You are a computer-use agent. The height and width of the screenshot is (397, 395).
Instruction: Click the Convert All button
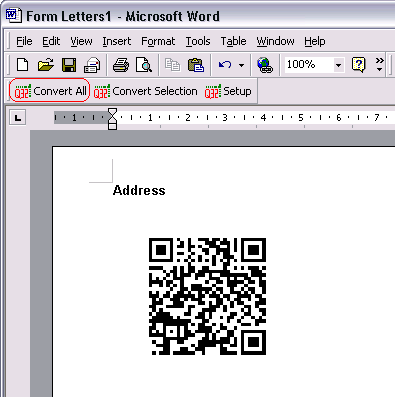50,91
